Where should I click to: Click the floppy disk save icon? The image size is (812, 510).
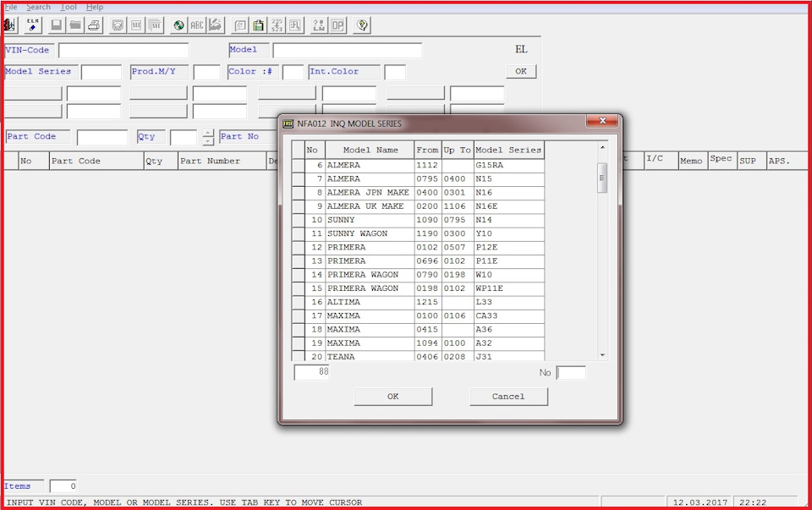pos(57,25)
